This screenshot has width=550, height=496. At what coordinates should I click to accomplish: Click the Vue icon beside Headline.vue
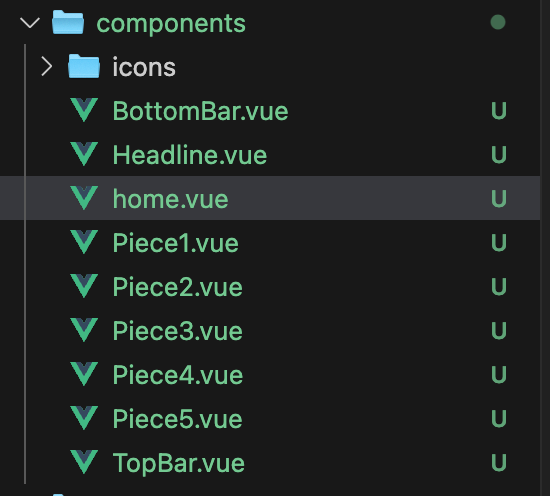(x=84, y=154)
